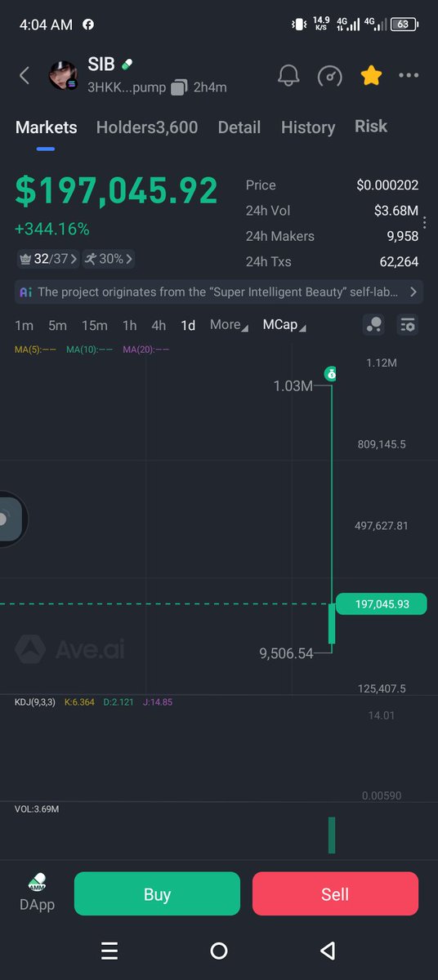
Task: Copy the 3HKK...pump contract address
Action: point(179,87)
